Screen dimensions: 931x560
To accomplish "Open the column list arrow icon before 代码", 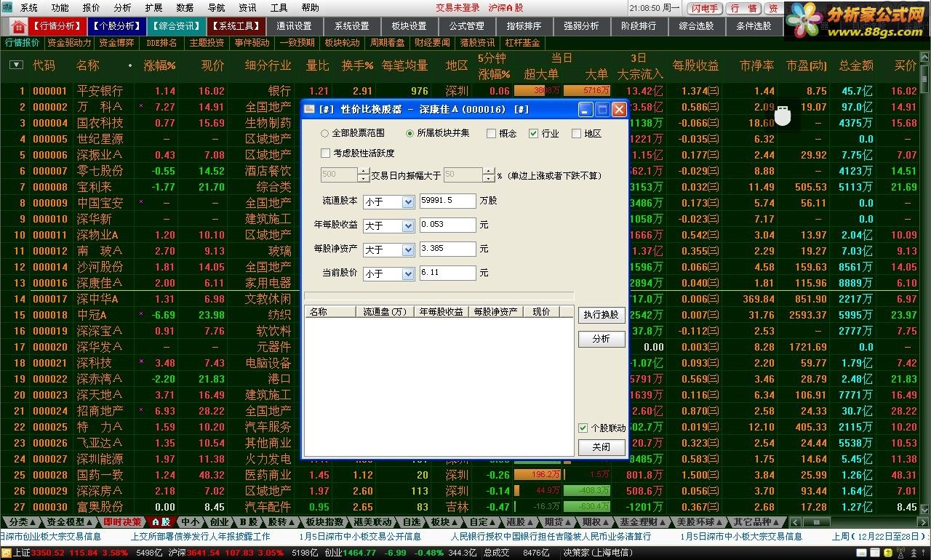I will [x=16, y=65].
